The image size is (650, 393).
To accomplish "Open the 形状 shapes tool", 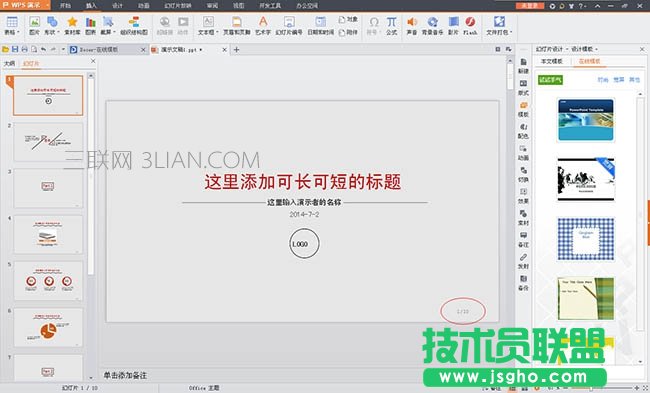I will [52, 22].
